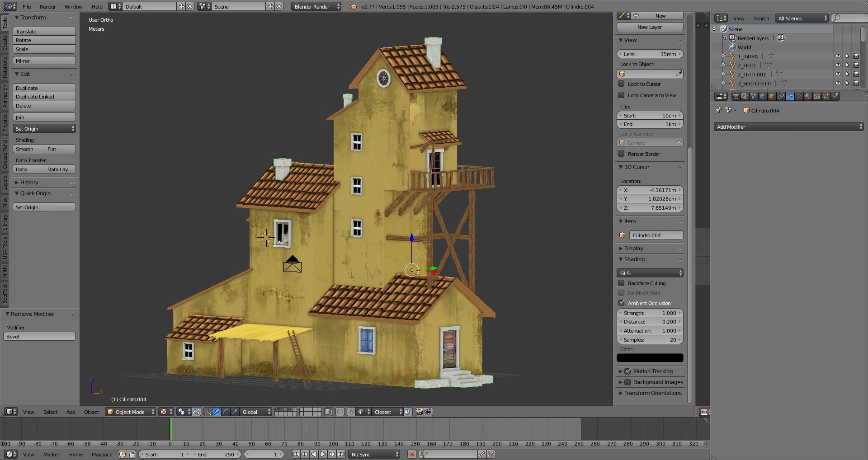Open the All Scenes outliner filter dropdown

coord(802,18)
